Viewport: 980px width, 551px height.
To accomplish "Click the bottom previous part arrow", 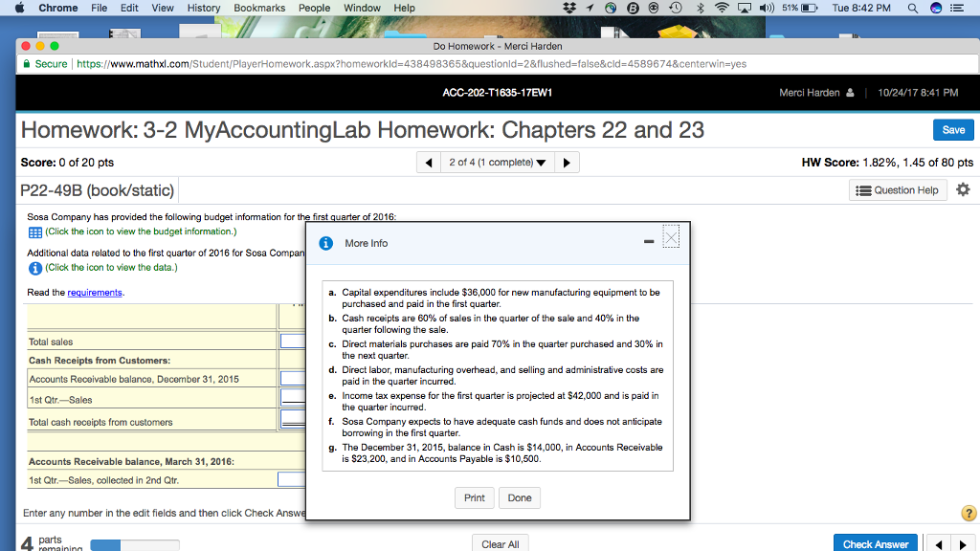I will 938,544.
